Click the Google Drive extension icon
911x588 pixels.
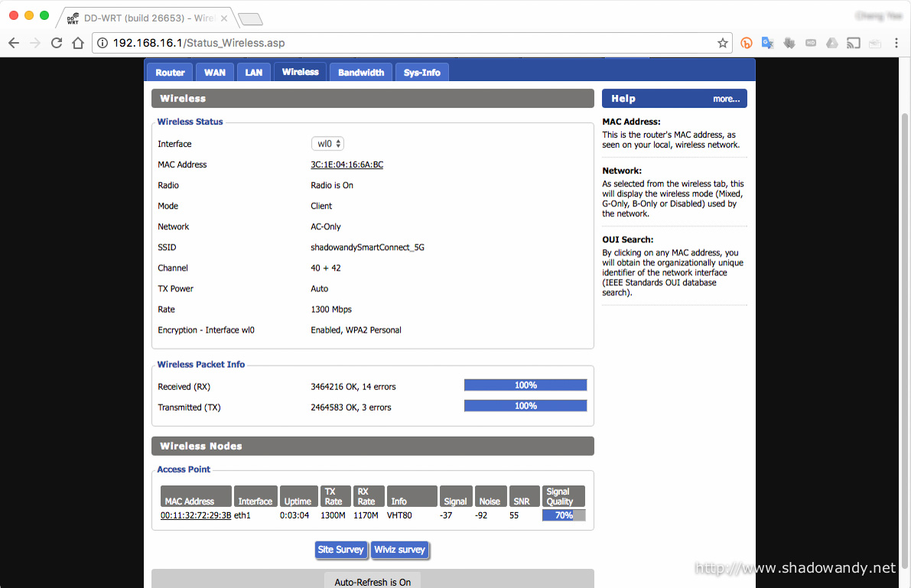tap(831, 43)
